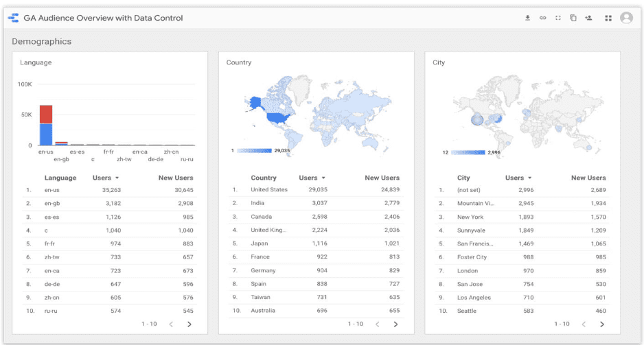
Task: Download the report using download icon
Action: (x=527, y=18)
